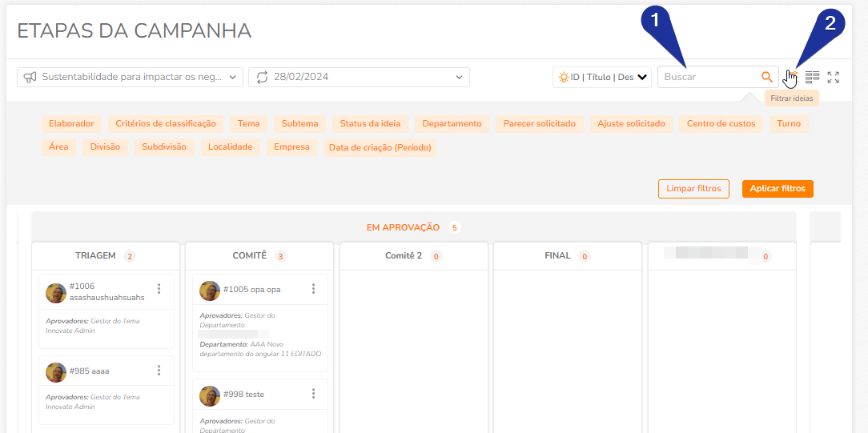The width and height of the screenshot is (868, 433).
Task: Open the cycle date dropdown 28/02/2024
Action: click(x=360, y=77)
